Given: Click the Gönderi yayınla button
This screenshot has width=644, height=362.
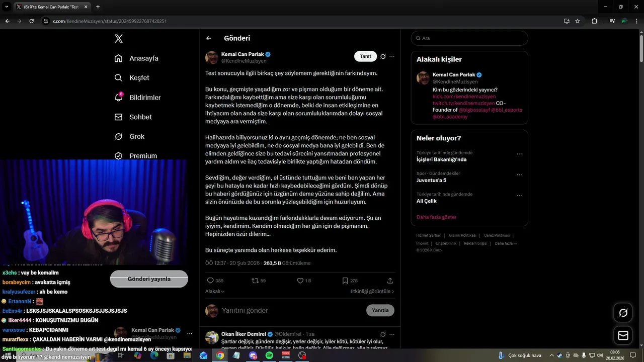Looking at the screenshot, I should (149, 279).
